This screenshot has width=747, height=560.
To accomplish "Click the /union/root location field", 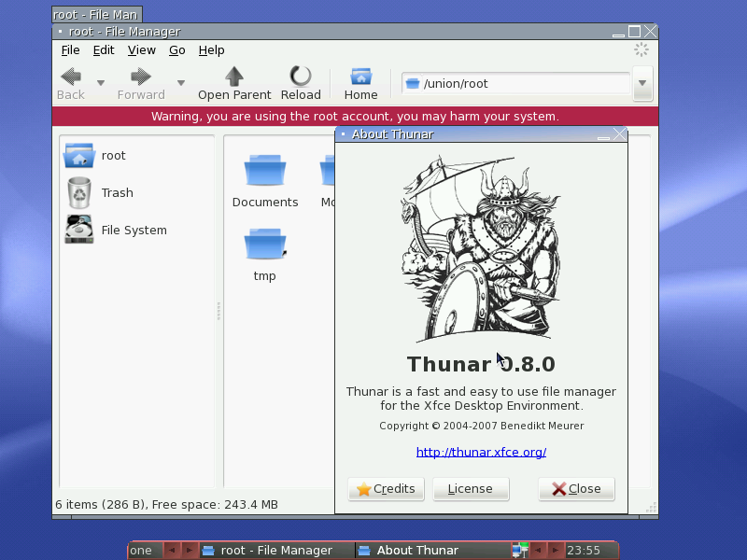I will (x=516, y=84).
